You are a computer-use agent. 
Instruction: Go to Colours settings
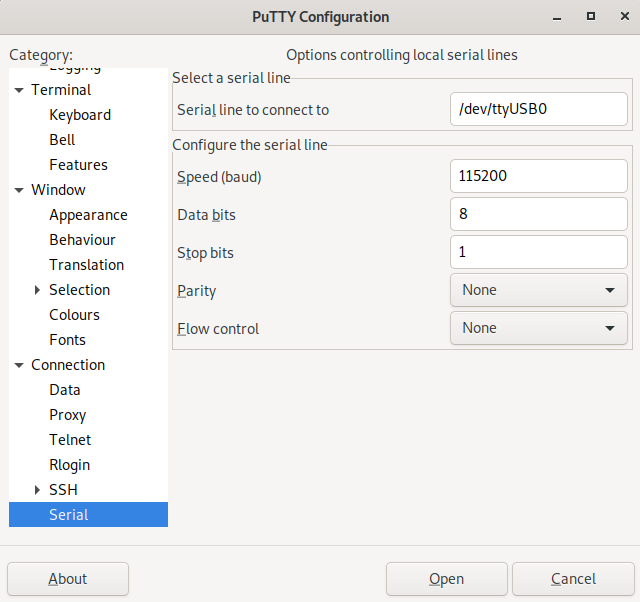coord(74,315)
